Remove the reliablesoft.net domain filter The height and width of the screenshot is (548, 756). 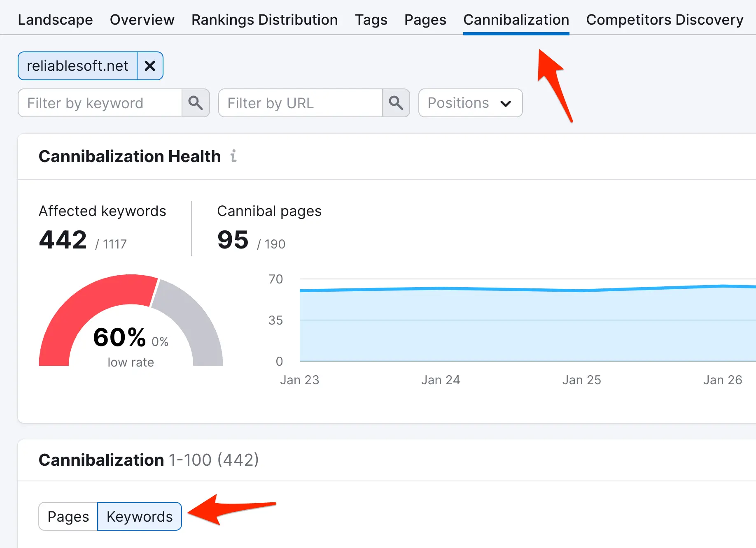(x=150, y=66)
